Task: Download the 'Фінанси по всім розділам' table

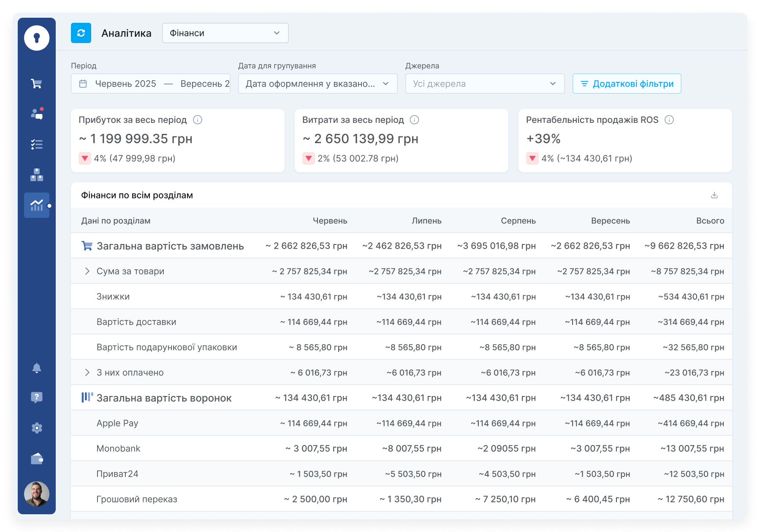Action: pos(714,195)
